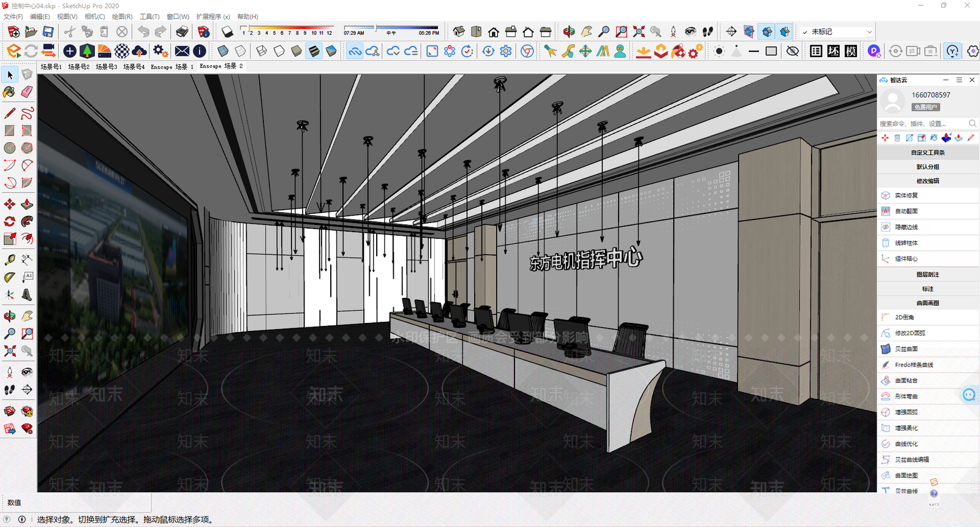Open the 未标记 tag dropdown
Image resolution: width=980 pixels, height=527 pixels.
837,31
